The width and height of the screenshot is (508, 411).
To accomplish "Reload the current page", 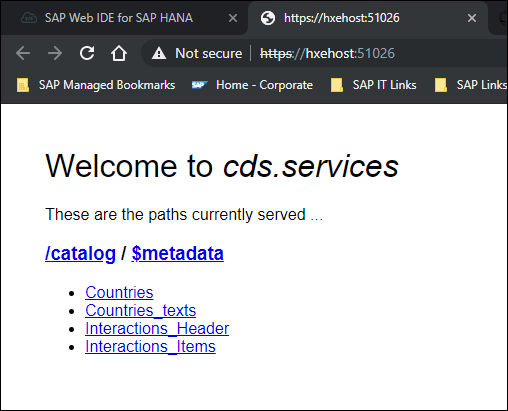I will [x=87, y=53].
